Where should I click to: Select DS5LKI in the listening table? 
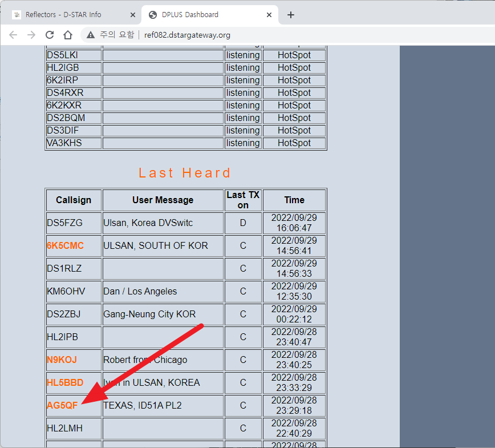pos(62,55)
